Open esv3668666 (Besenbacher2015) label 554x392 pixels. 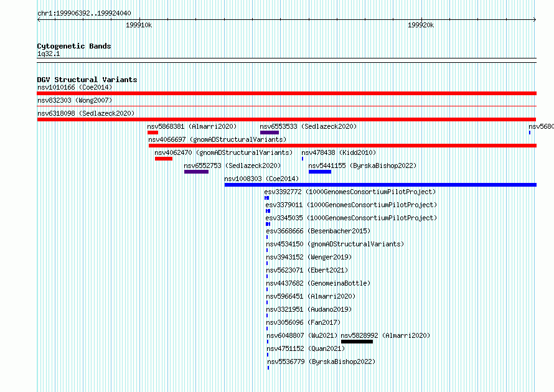pos(318,231)
